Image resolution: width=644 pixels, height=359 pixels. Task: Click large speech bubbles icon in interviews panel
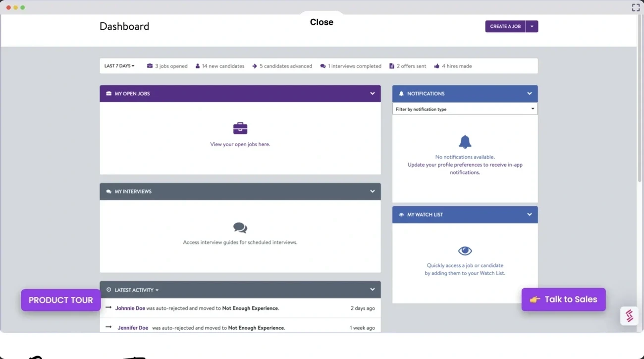pos(240,228)
